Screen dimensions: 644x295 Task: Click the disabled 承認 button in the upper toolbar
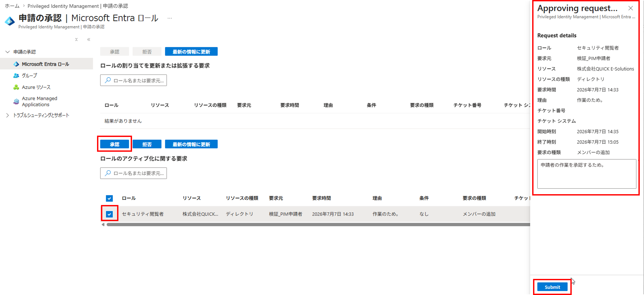pyautogui.click(x=114, y=52)
